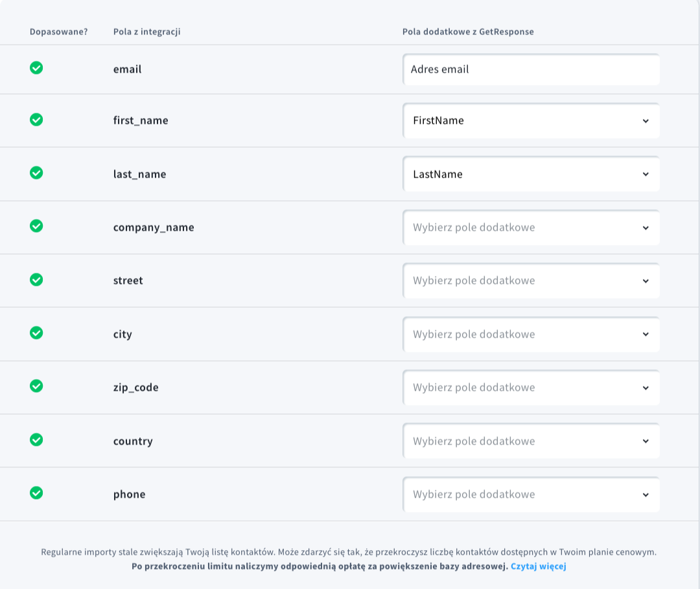Image resolution: width=700 pixels, height=589 pixels.
Task: Click the matched icon for company_name
Action: pos(36,225)
